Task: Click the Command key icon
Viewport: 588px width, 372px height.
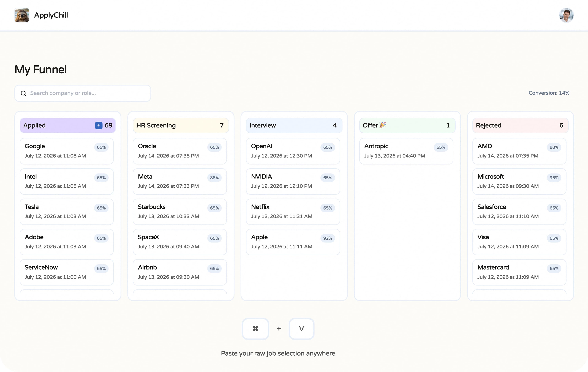Action: (255, 329)
